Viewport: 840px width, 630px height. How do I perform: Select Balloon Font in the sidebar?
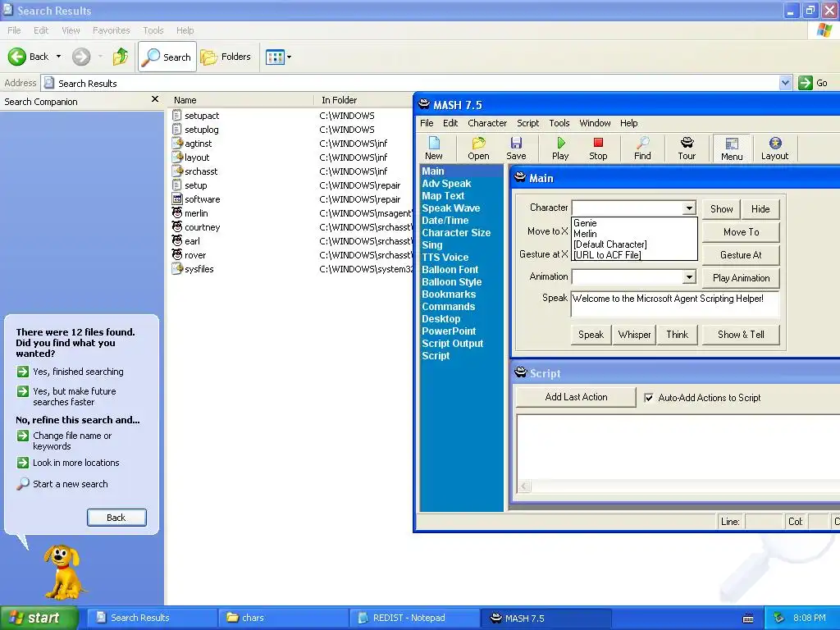pyautogui.click(x=450, y=270)
